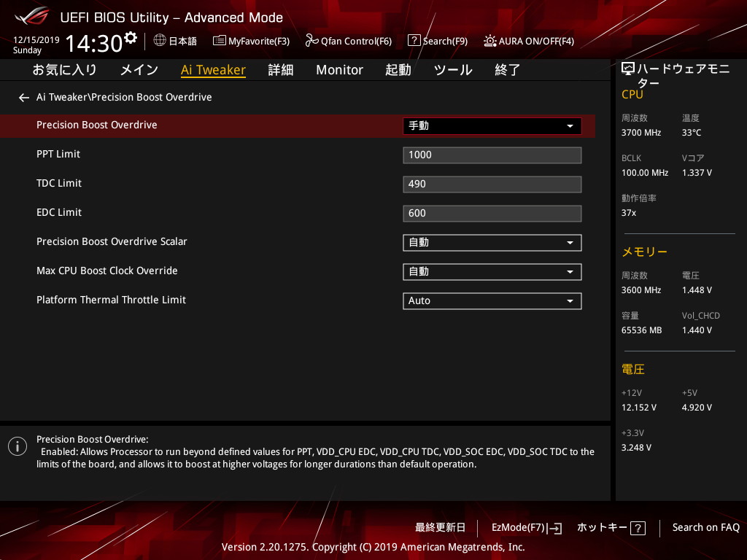Click the PPT Limit input field

(x=492, y=155)
